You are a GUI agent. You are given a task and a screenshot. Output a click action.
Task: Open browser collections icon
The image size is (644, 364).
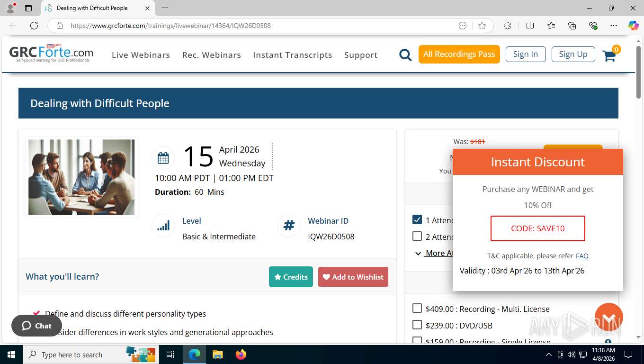[x=572, y=26]
